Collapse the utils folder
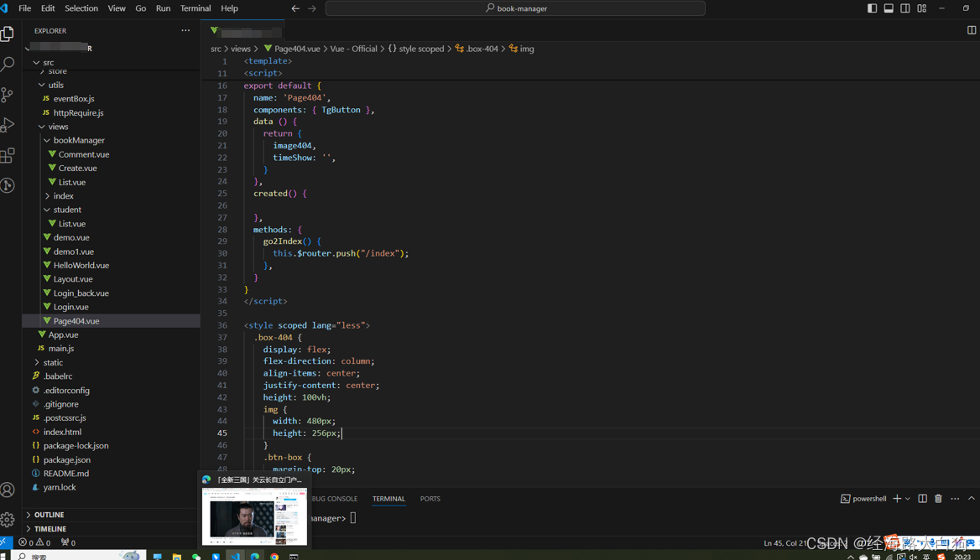The width and height of the screenshot is (980, 560). click(x=41, y=85)
